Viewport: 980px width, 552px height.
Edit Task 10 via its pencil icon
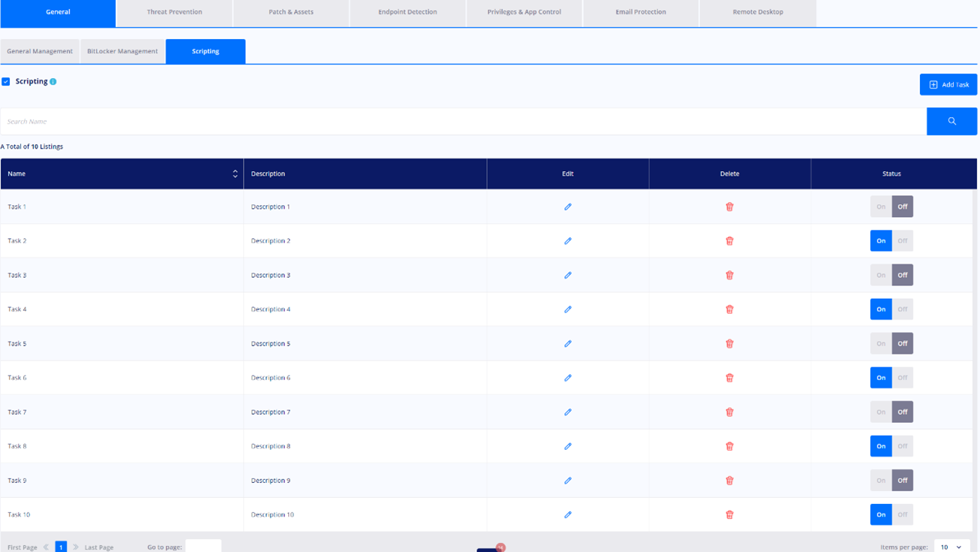coord(568,514)
